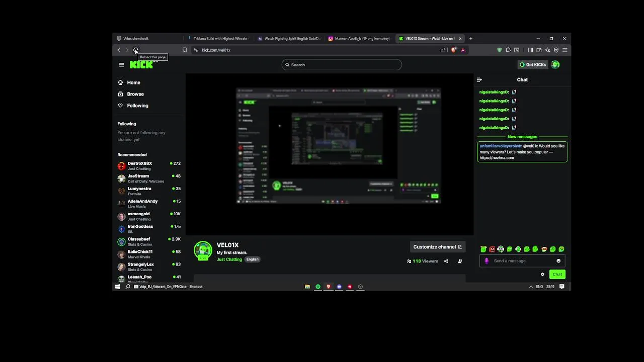
Task: Reload the page with the reload button
Action: 136,50
